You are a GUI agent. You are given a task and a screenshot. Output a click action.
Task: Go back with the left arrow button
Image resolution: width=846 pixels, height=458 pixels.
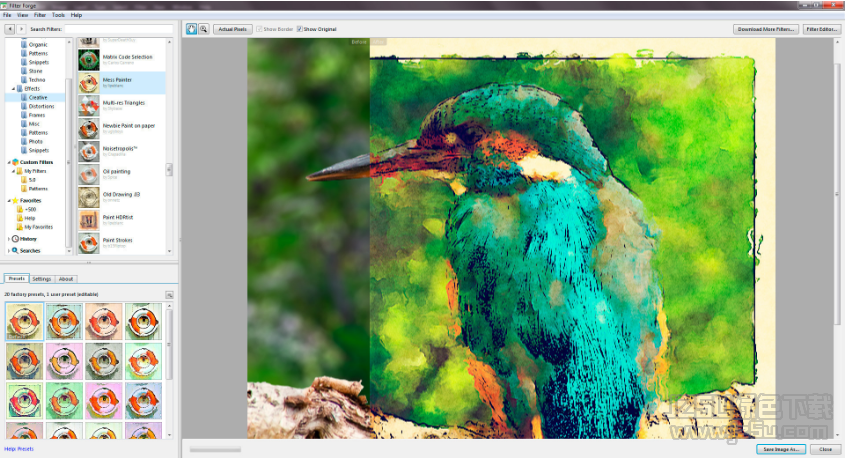(x=10, y=29)
